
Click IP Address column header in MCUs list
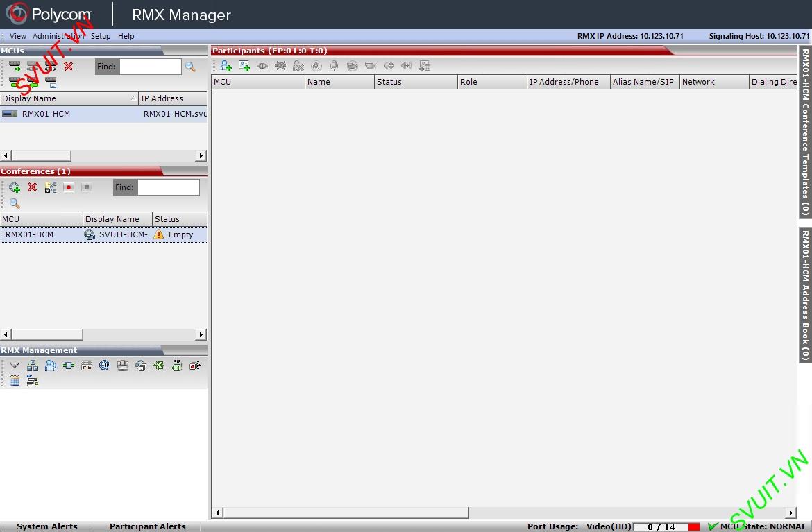click(173, 98)
